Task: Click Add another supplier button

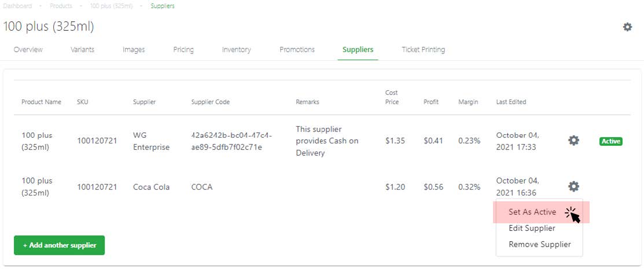Action: (x=59, y=245)
